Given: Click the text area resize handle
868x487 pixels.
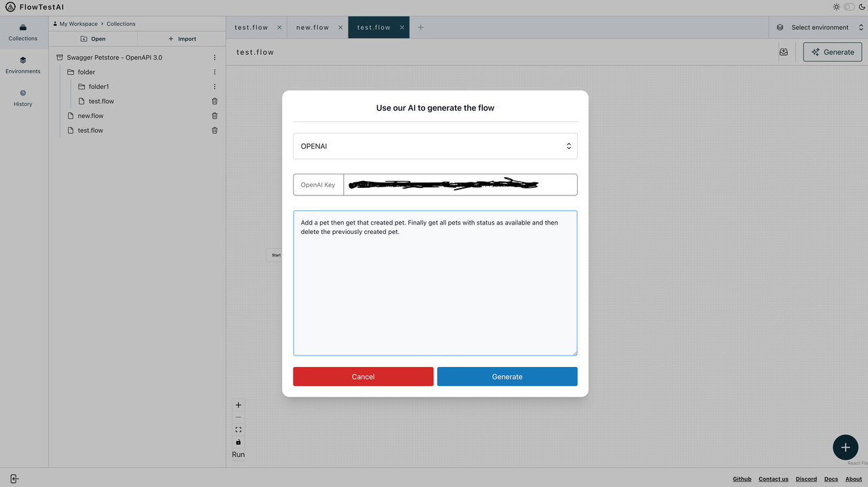Looking at the screenshot, I should 574,353.
